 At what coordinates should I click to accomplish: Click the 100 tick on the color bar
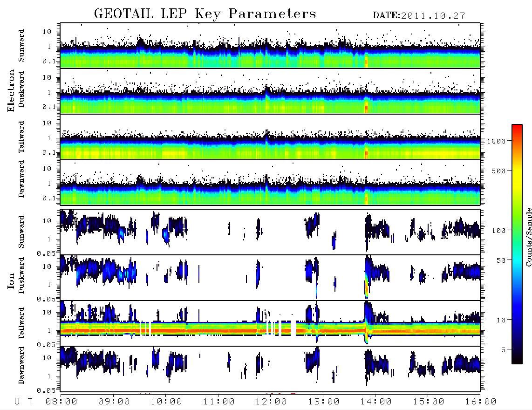(x=498, y=231)
